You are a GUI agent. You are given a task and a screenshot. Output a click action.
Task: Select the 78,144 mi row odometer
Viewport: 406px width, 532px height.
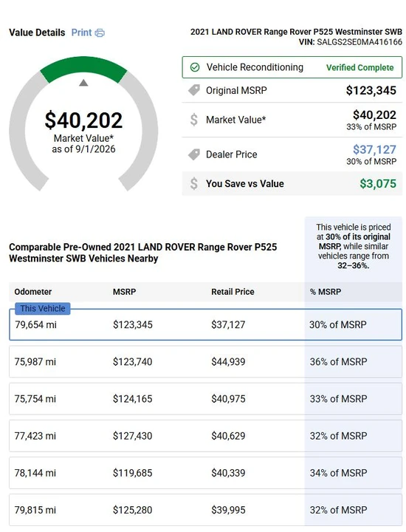(35, 473)
